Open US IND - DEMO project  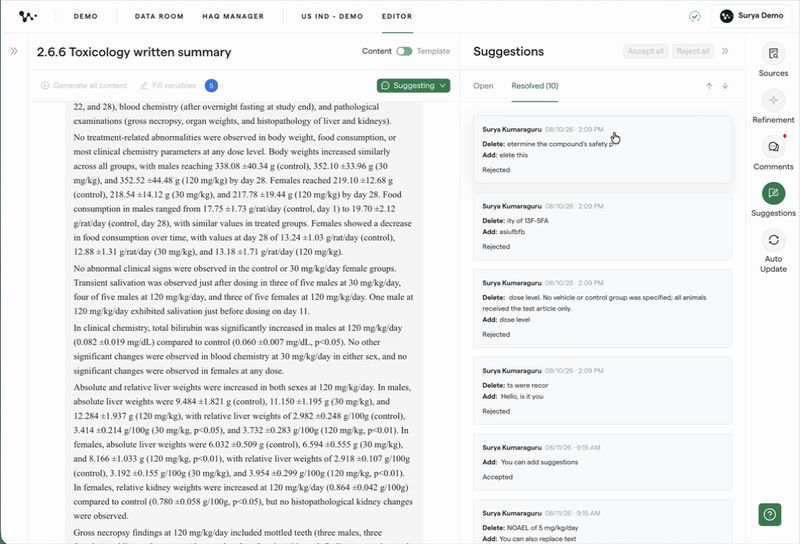point(332,16)
